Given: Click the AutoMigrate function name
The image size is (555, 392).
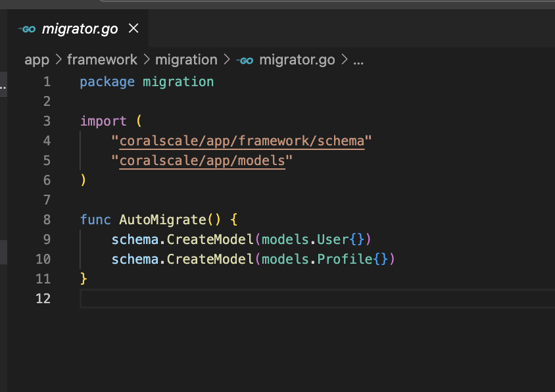Looking at the screenshot, I should pyautogui.click(x=163, y=220).
